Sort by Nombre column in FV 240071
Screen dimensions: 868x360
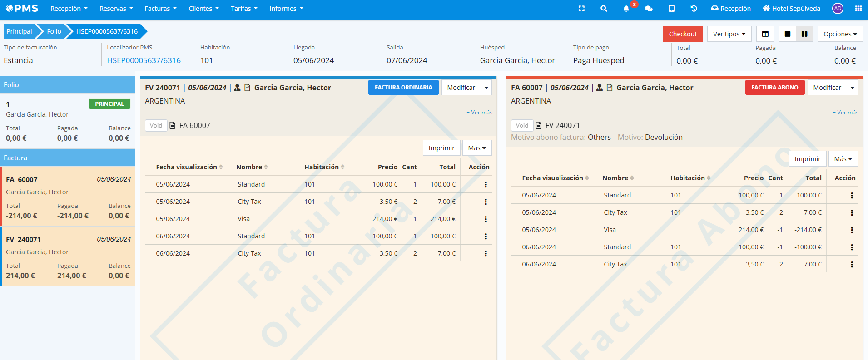[x=252, y=167]
